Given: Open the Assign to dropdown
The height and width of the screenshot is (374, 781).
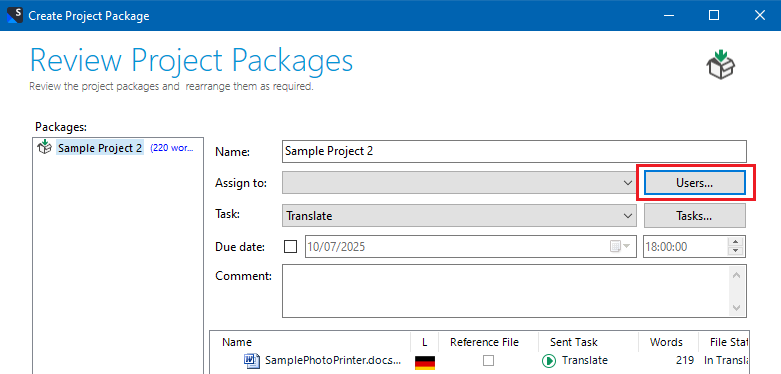Looking at the screenshot, I should pyautogui.click(x=628, y=183).
